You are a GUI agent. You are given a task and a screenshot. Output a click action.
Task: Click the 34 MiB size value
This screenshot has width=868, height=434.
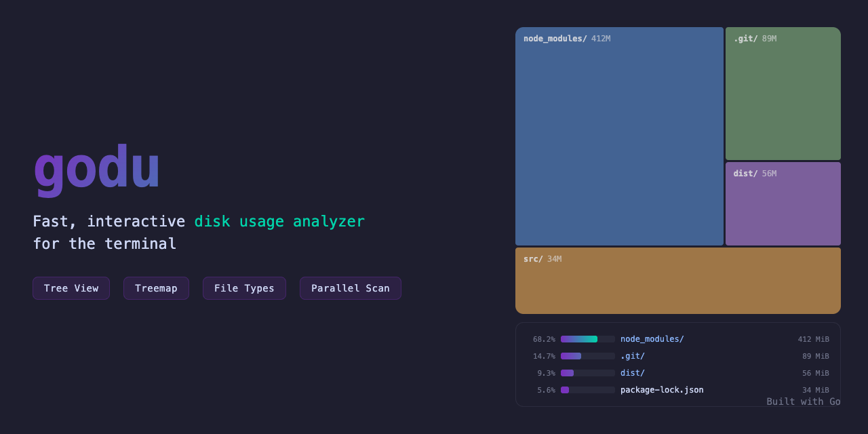tap(816, 390)
